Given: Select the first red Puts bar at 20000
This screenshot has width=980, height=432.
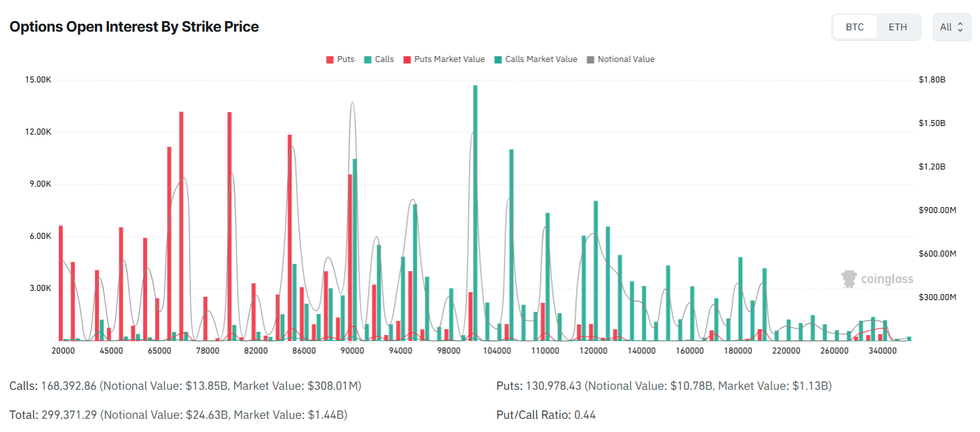Looking at the screenshot, I should coord(61,284).
